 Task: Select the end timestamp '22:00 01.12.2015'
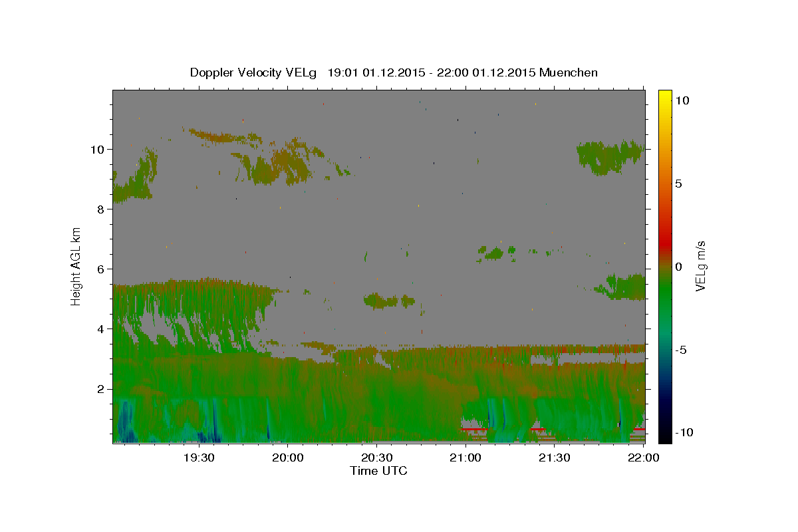(x=485, y=72)
